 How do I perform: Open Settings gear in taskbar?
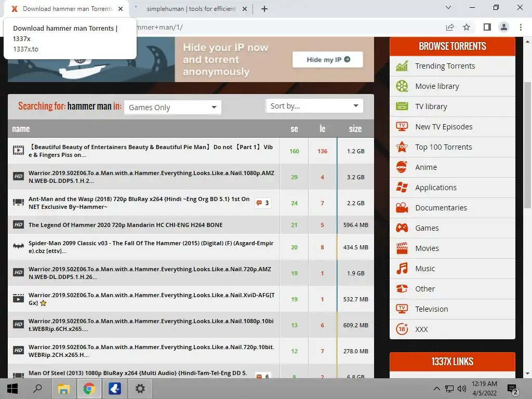click(x=140, y=389)
